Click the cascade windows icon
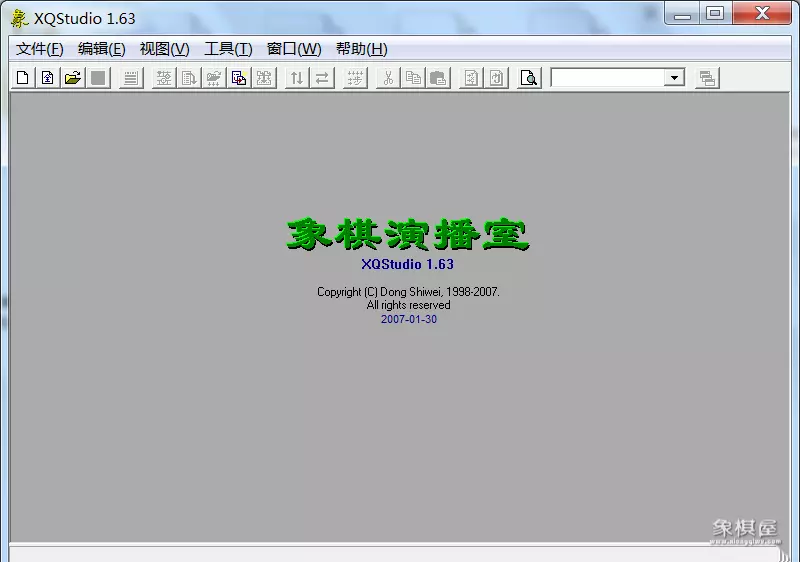 click(707, 78)
